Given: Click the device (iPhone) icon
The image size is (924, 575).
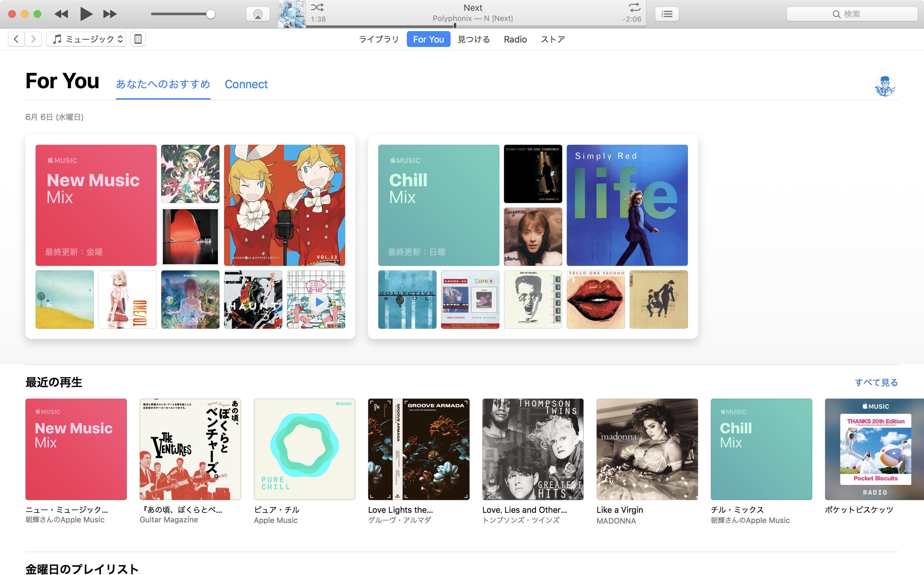Looking at the screenshot, I should tap(138, 39).
